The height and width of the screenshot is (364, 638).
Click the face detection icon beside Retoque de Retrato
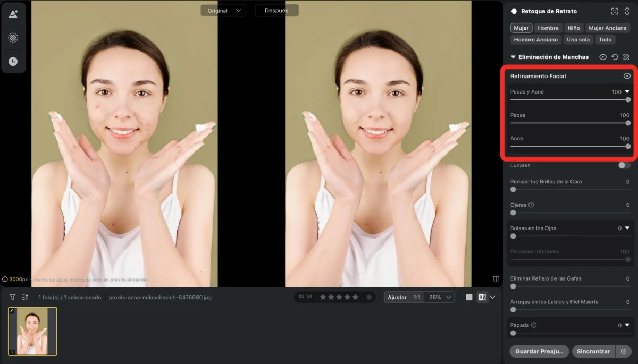[x=615, y=11]
